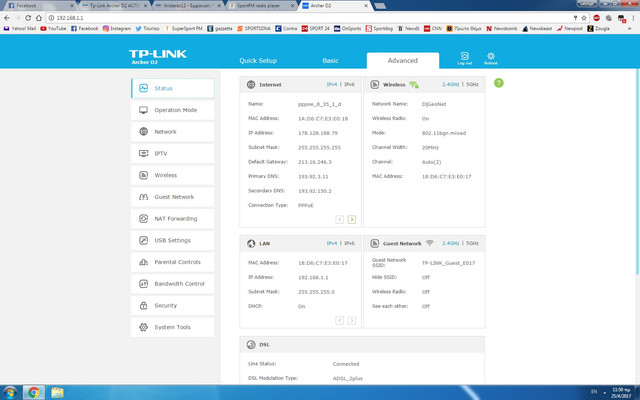This screenshot has width=640, height=400.
Task: Click the Wireless panel header icon
Action: click(374, 84)
